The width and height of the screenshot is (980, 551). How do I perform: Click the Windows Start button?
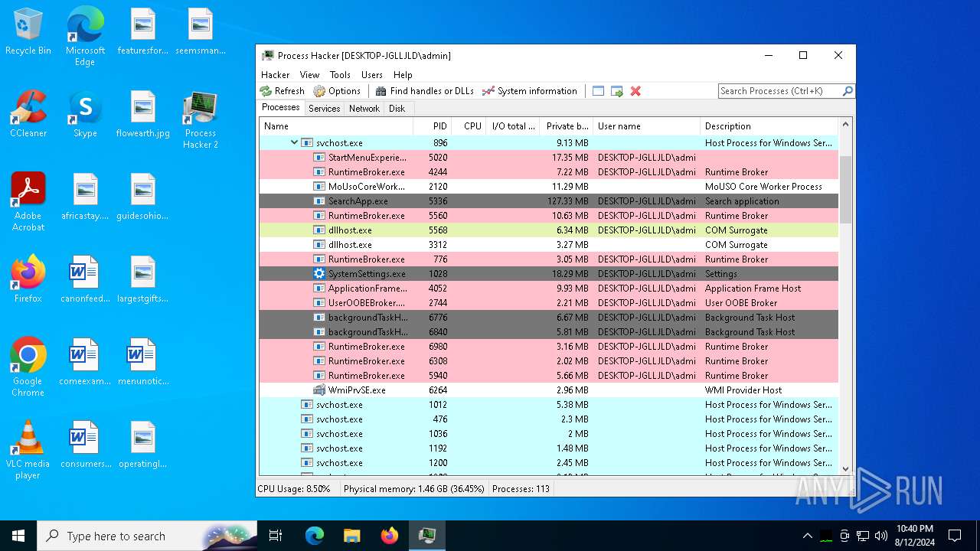18,536
